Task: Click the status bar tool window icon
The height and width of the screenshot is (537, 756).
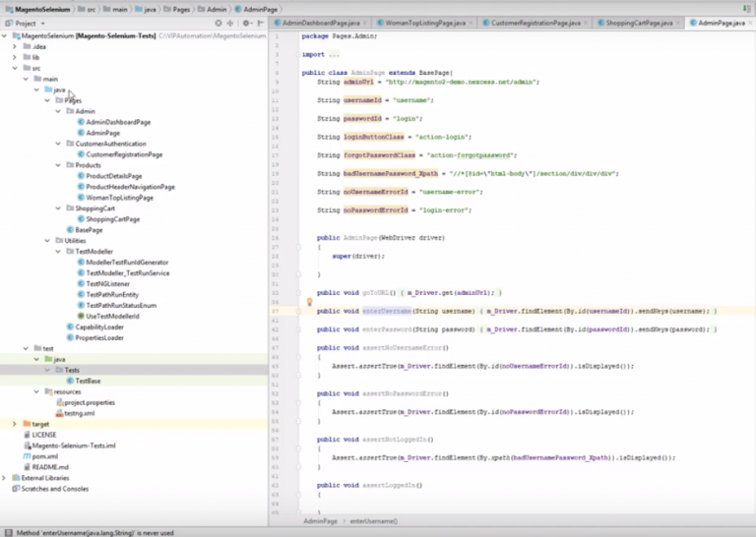Action: 8,533
